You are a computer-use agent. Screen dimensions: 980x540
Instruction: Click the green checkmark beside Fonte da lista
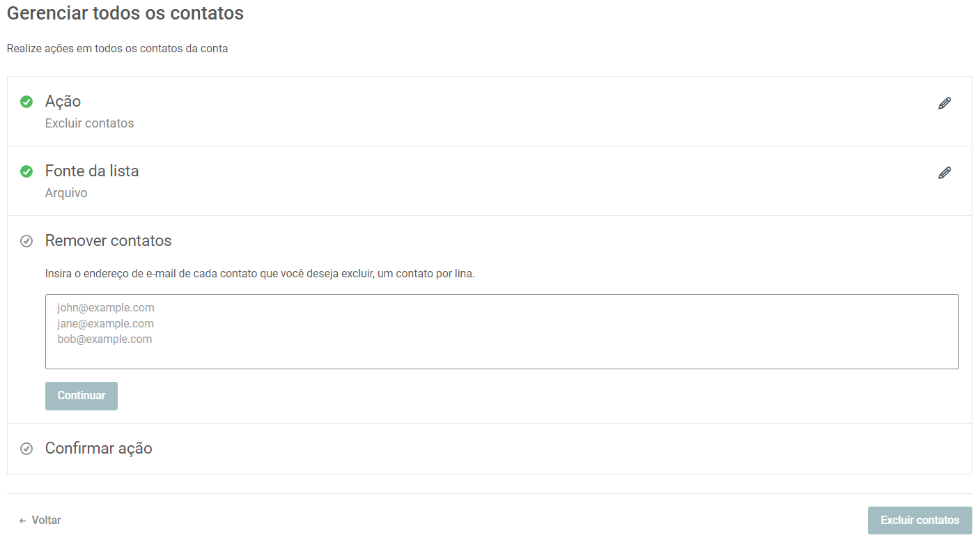[26, 171]
